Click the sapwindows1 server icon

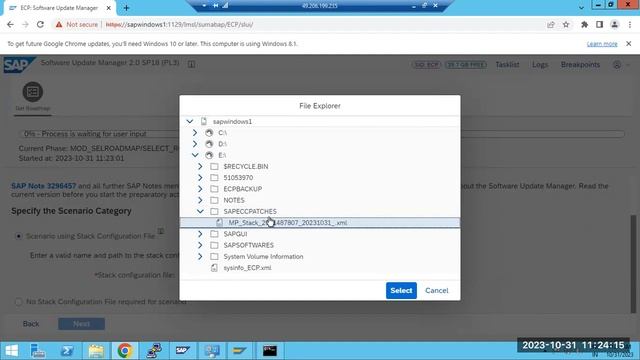click(204, 122)
